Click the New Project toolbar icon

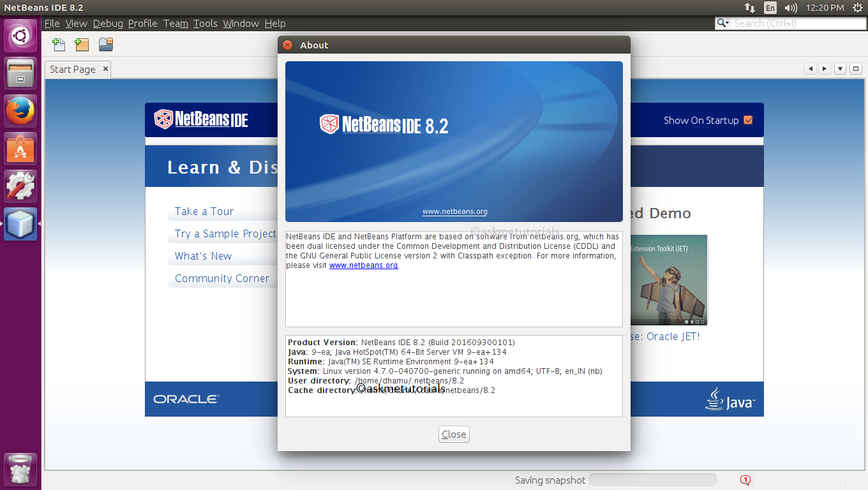(82, 45)
